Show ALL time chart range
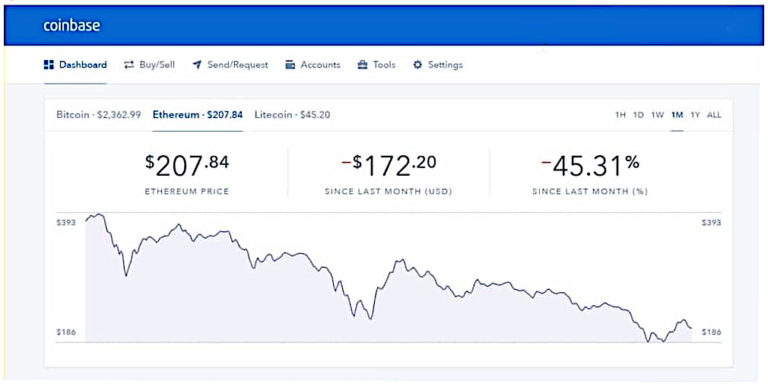The image size is (768, 391). click(x=714, y=115)
